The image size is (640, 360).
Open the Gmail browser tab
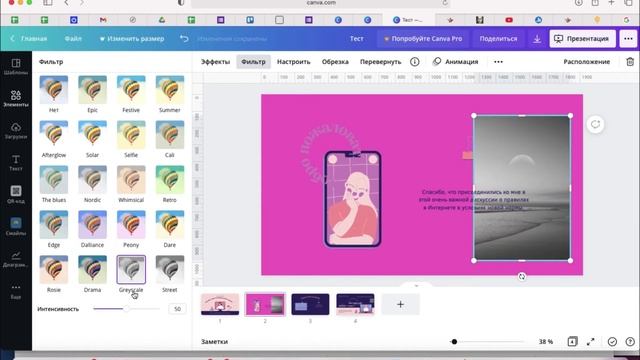103,20
